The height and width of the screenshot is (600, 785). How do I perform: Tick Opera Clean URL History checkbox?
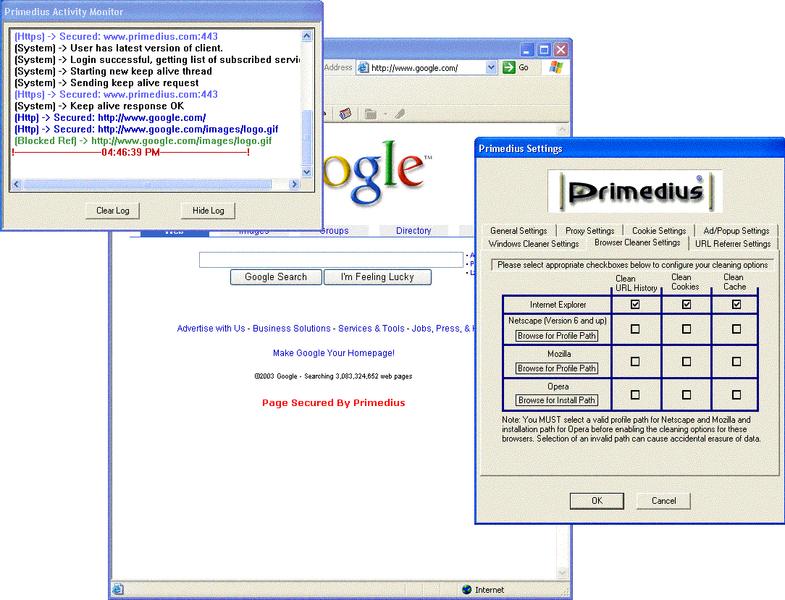[635, 395]
